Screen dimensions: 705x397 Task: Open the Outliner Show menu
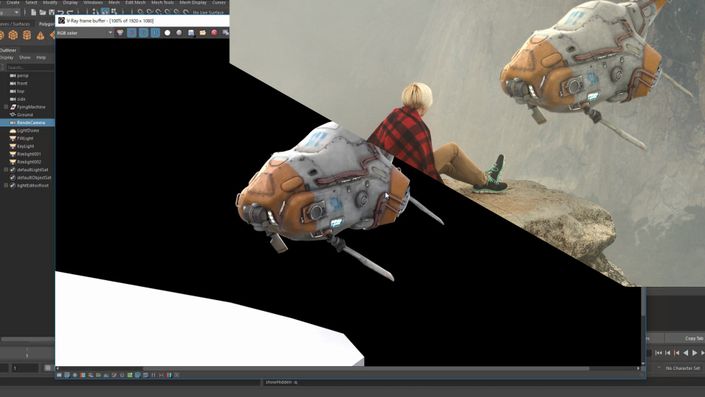pos(25,58)
